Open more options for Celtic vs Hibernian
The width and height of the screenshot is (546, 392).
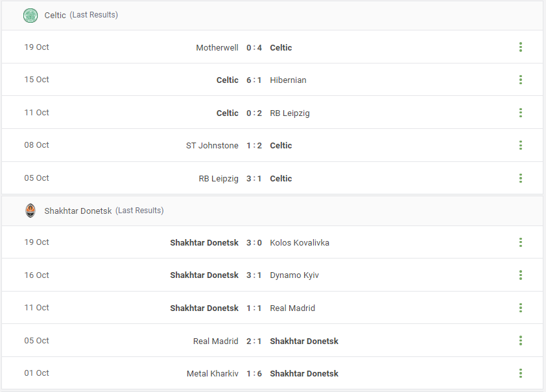(521, 80)
